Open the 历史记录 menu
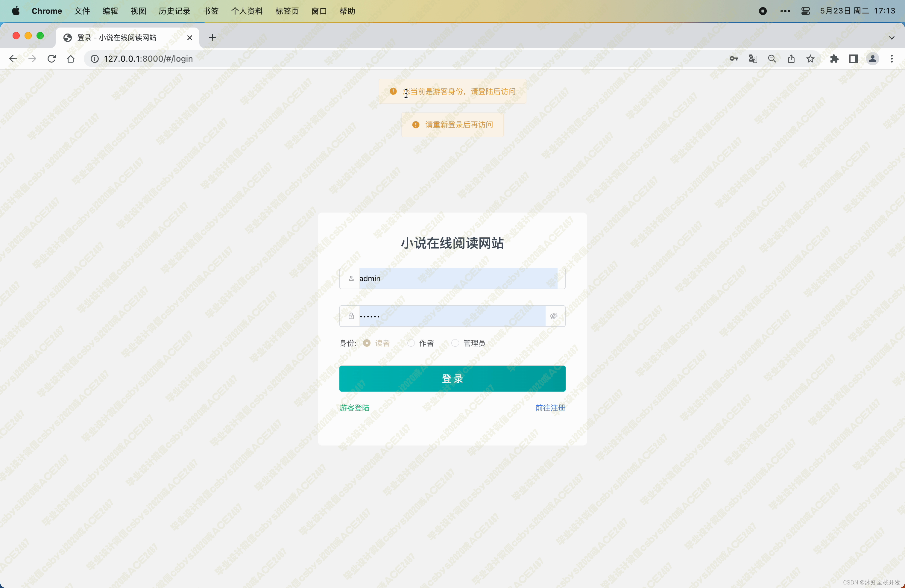905x588 pixels. click(174, 11)
